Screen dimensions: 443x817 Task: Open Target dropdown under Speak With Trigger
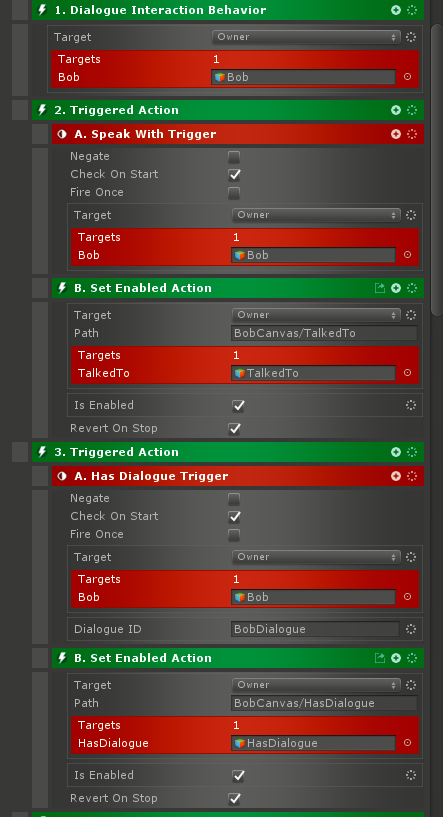[316, 215]
